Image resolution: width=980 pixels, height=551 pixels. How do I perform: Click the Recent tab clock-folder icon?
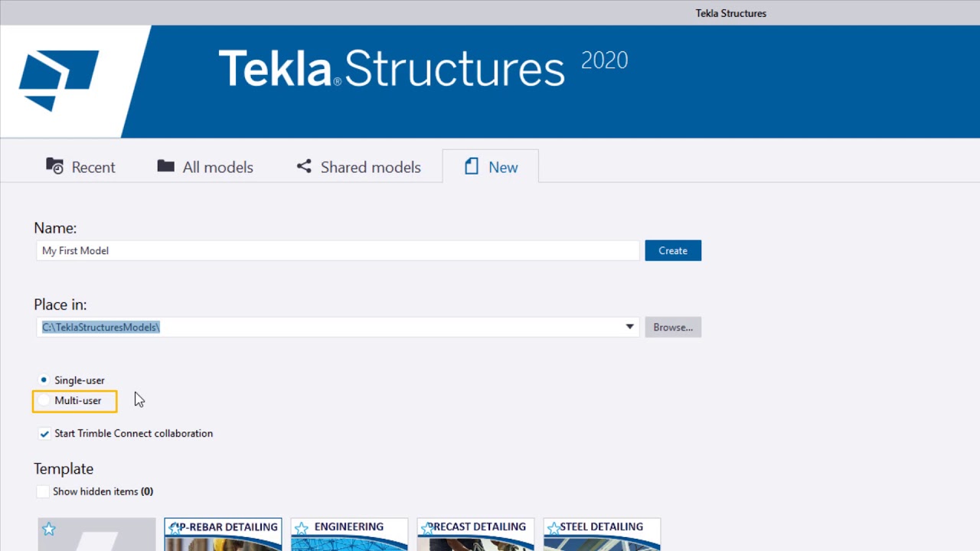tap(54, 166)
